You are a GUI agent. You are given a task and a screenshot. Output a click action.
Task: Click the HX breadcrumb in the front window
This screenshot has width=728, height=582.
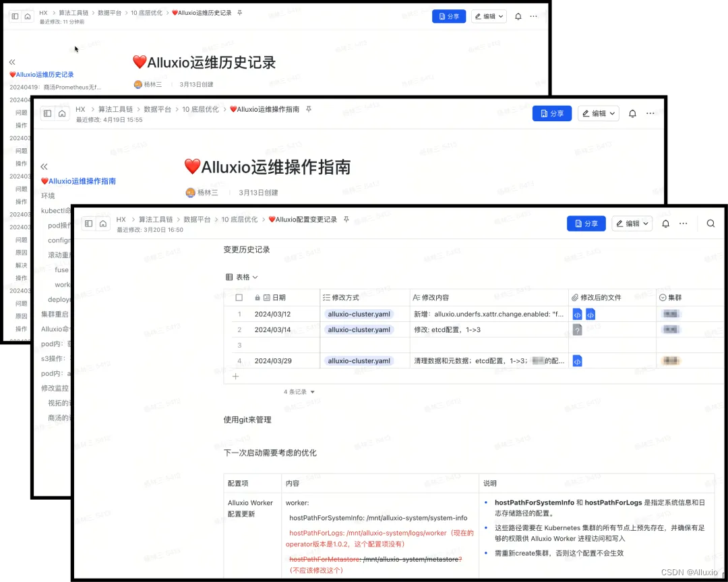[x=121, y=219]
